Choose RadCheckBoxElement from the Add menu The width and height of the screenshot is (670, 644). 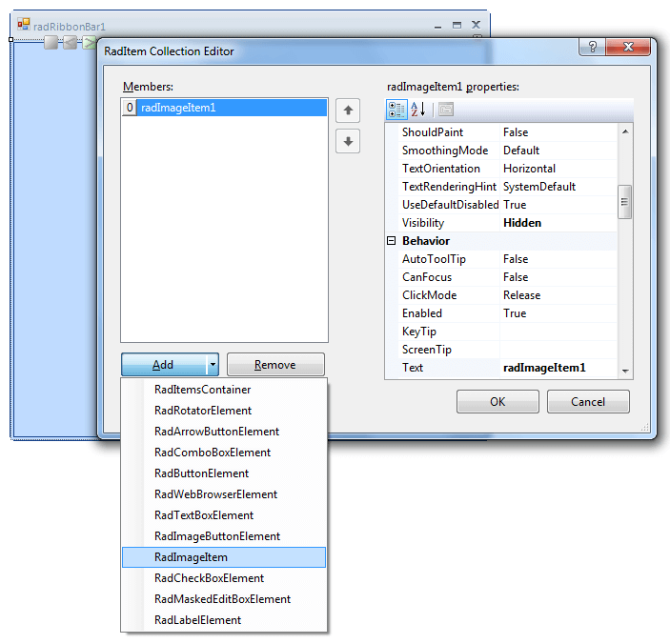[x=224, y=578]
